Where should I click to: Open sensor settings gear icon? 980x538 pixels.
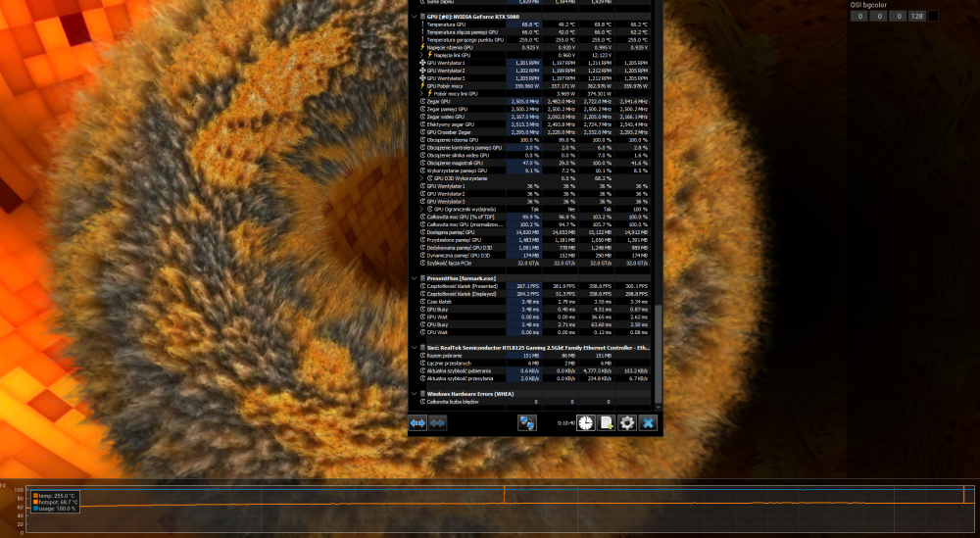[627, 423]
